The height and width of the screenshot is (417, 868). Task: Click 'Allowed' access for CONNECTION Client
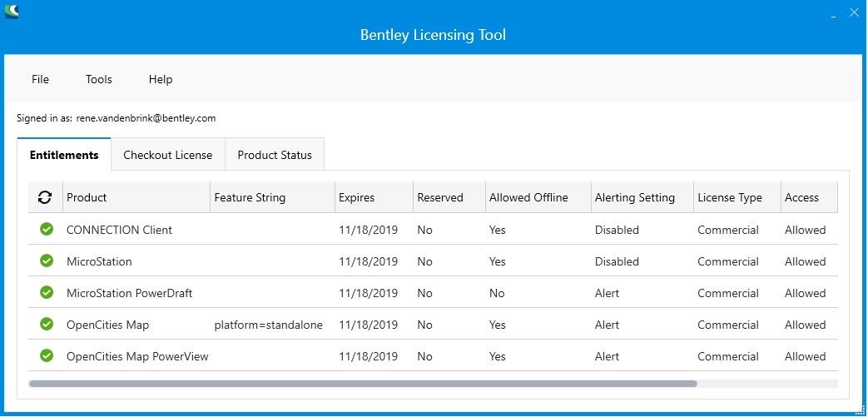click(805, 230)
